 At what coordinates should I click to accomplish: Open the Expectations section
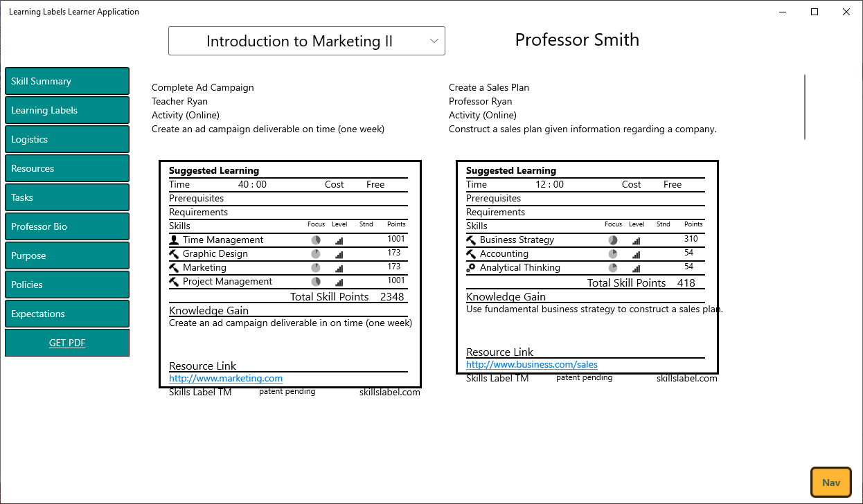point(67,314)
